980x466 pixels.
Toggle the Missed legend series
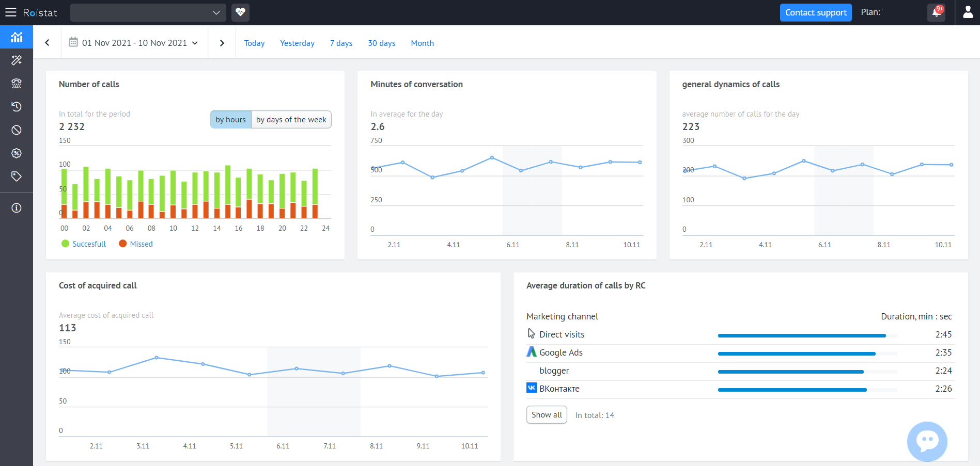pyautogui.click(x=136, y=244)
